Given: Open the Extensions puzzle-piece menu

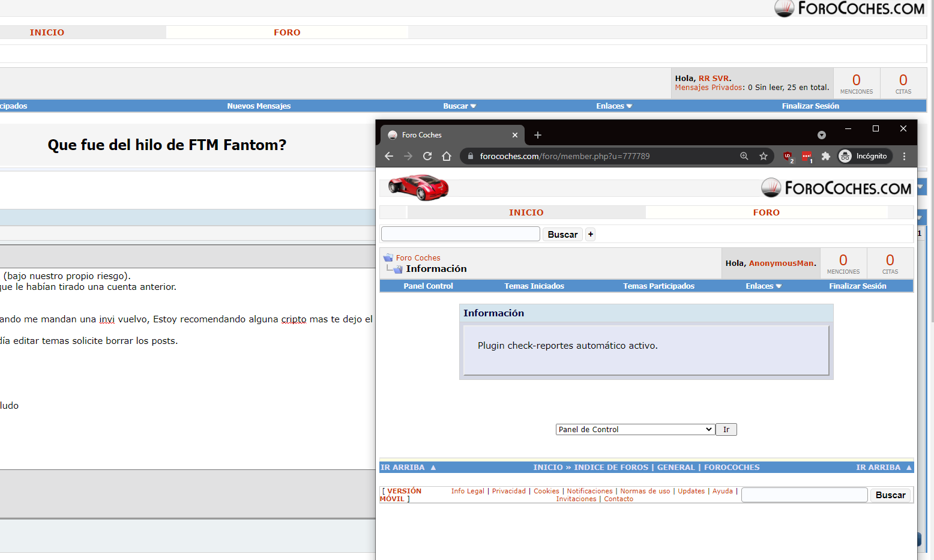Looking at the screenshot, I should click(826, 156).
